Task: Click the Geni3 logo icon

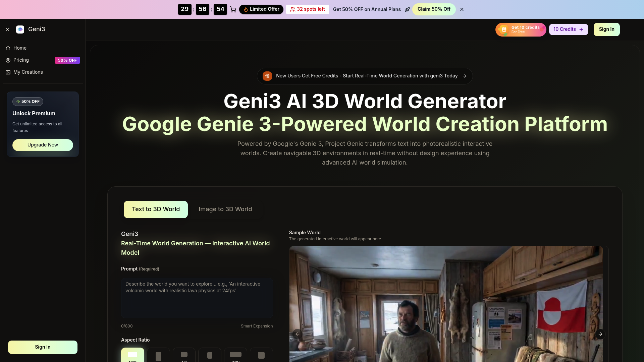Action: click(20, 29)
